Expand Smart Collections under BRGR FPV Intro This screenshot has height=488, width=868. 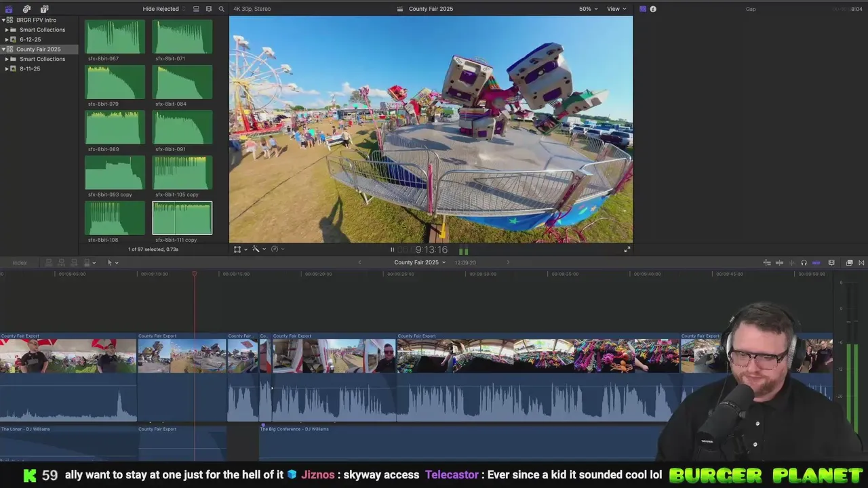(7, 30)
